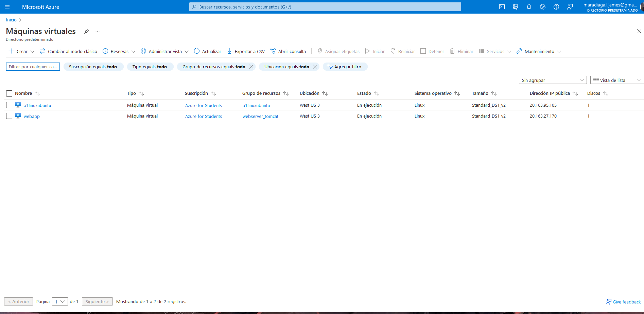This screenshot has width=644, height=314.
Task: Click the Iniciar start button
Action: 375,51
